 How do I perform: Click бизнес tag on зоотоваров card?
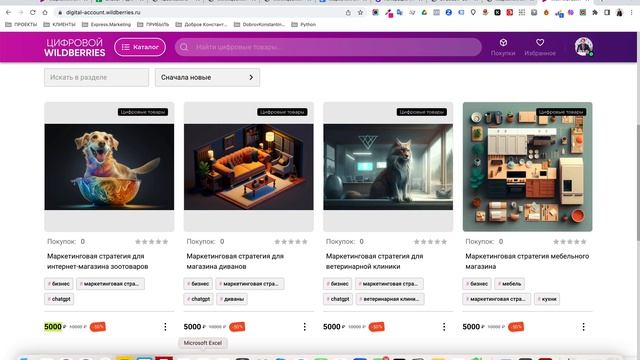pyautogui.click(x=59, y=284)
